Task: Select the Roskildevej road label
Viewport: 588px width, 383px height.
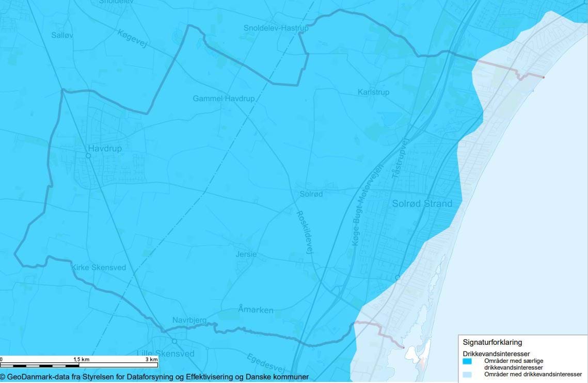Action: tap(306, 232)
